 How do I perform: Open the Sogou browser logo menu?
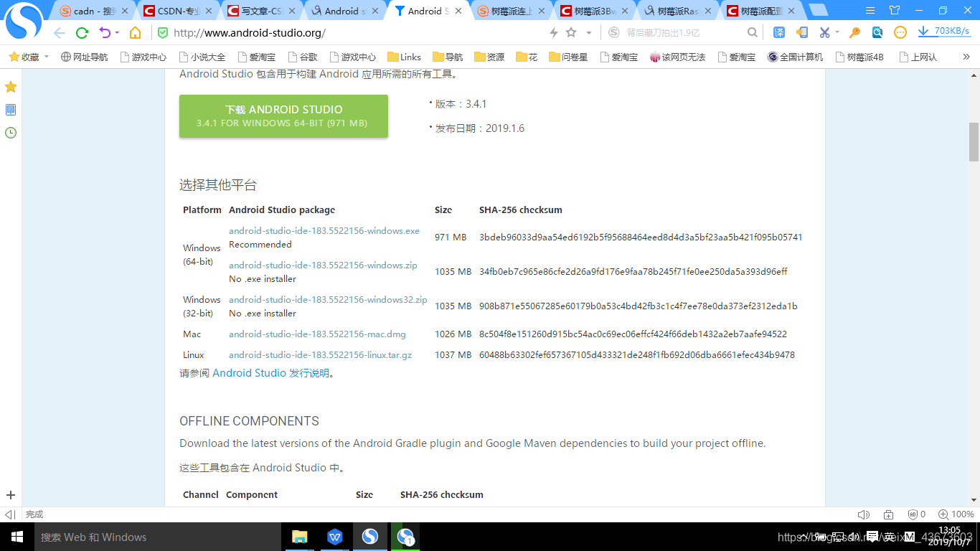point(24,22)
